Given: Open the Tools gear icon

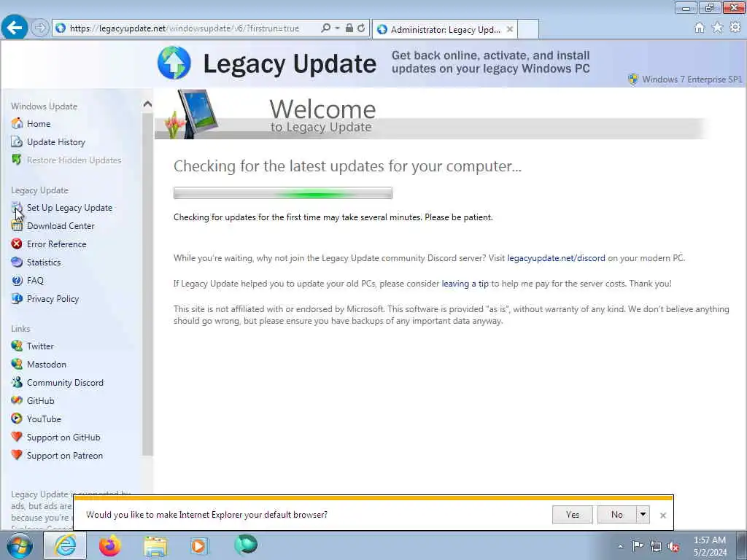Looking at the screenshot, I should click(x=735, y=28).
